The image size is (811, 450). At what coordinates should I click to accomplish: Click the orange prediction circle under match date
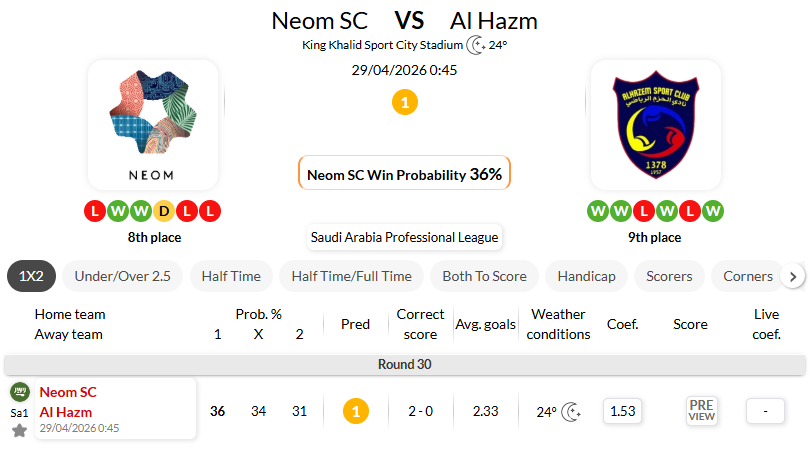404,102
